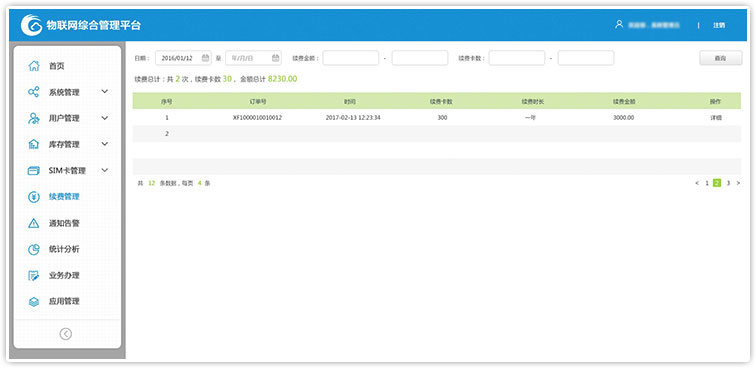Click the 统计分析 pie chart icon
The image size is (756, 368).
tap(34, 249)
